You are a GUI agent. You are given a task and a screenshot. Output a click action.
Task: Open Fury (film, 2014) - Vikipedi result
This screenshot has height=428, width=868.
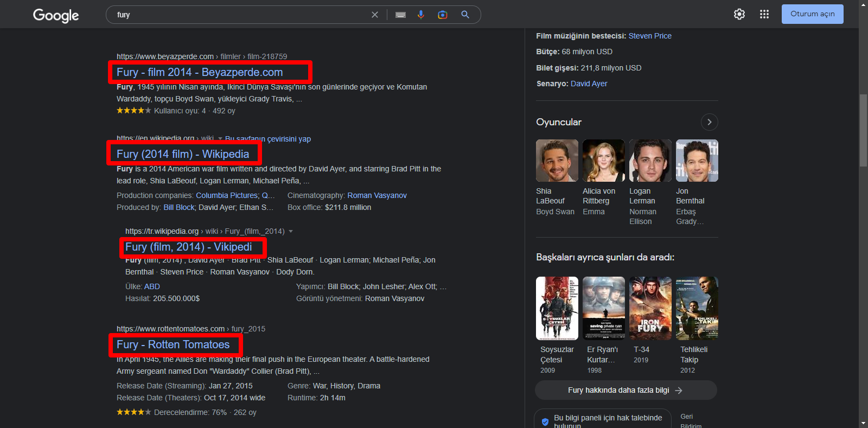click(x=189, y=247)
